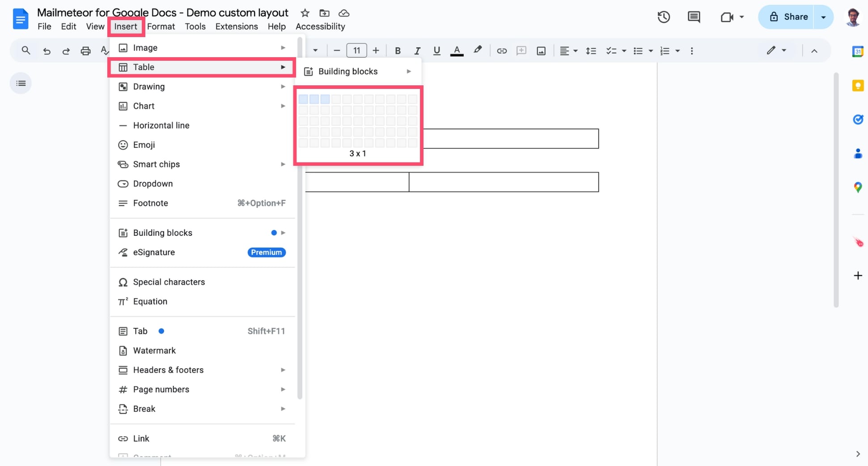Open the Tools menu
The width and height of the screenshot is (868, 466).
click(195, 26)
